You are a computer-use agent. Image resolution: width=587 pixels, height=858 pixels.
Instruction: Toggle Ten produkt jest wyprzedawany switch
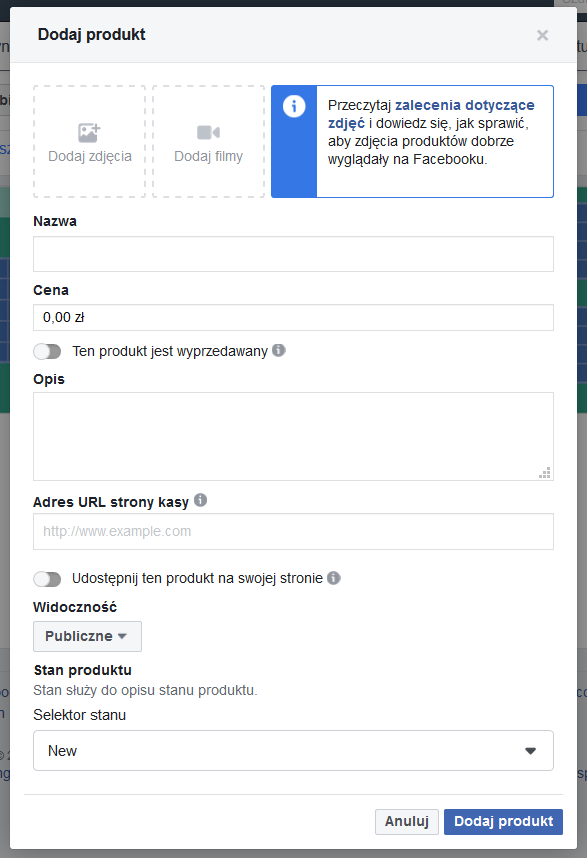click(x=47, y=351)
